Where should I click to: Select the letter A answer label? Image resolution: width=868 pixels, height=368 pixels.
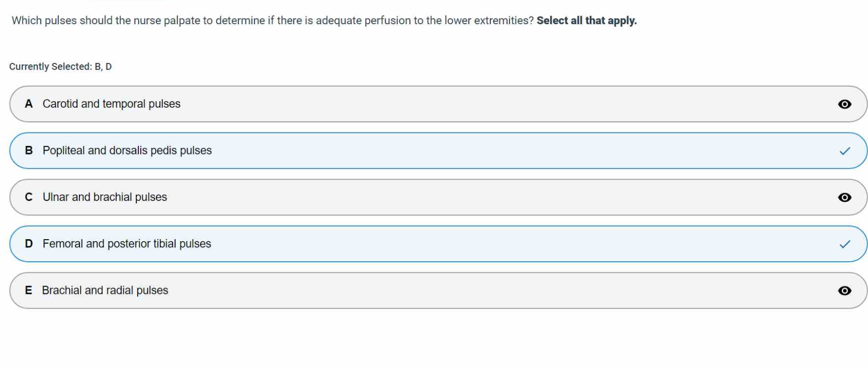pos(29,104)
